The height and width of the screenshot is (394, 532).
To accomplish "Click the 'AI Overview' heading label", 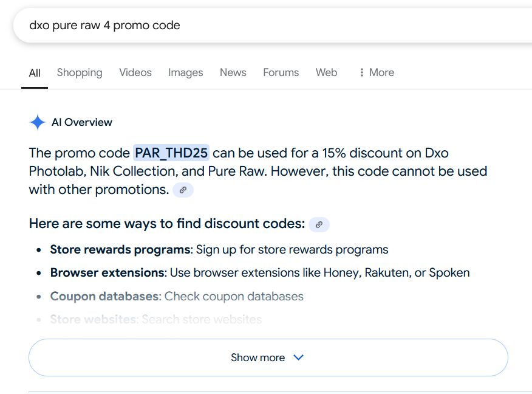I will point(82,122).
